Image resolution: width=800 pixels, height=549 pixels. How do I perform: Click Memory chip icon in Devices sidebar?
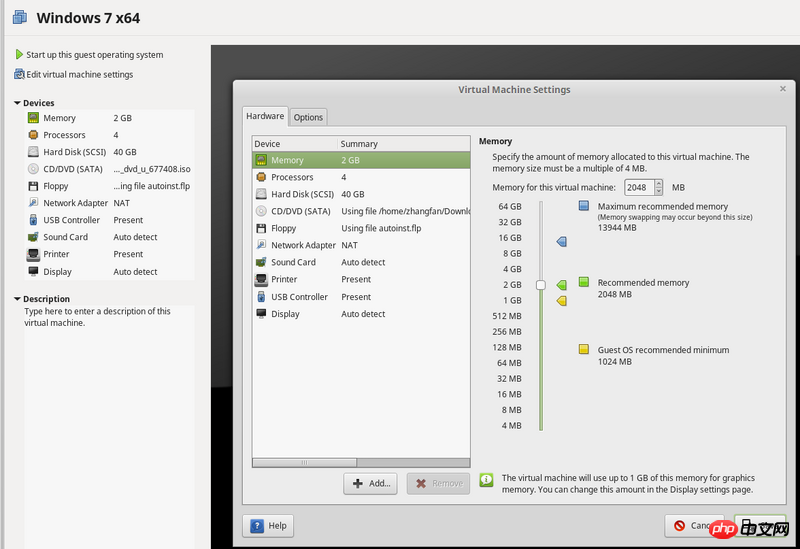33,118
